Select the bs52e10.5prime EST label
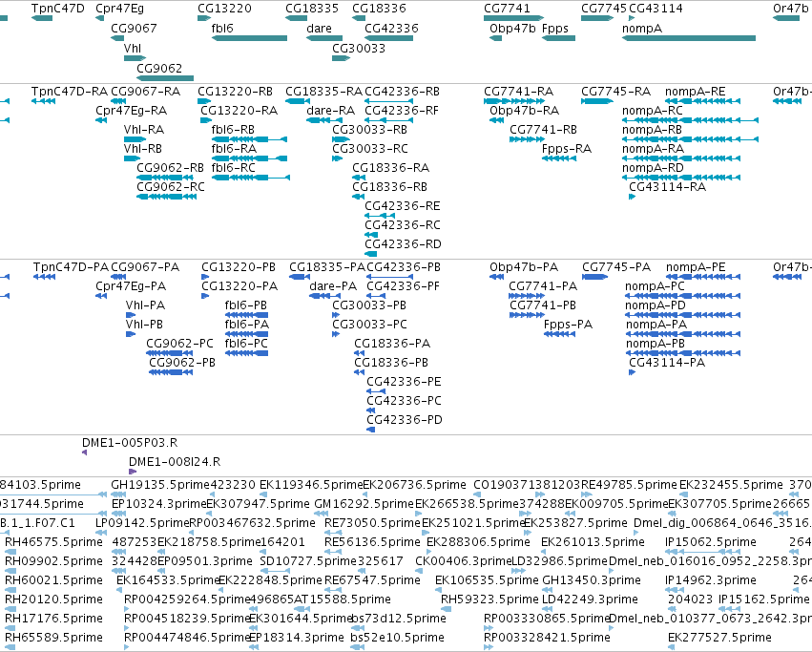The height and width of the screenshot is (652, 812). [x=397, y=638]
